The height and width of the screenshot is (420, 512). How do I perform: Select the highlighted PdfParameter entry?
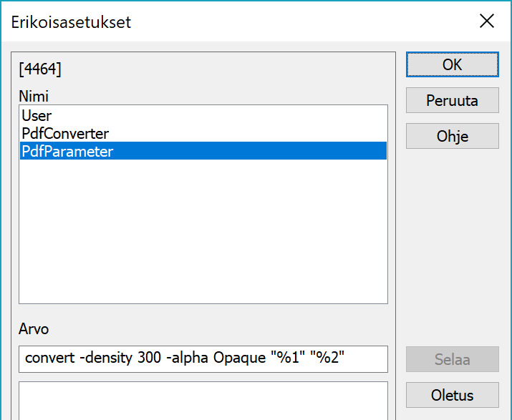click(67, 151)
